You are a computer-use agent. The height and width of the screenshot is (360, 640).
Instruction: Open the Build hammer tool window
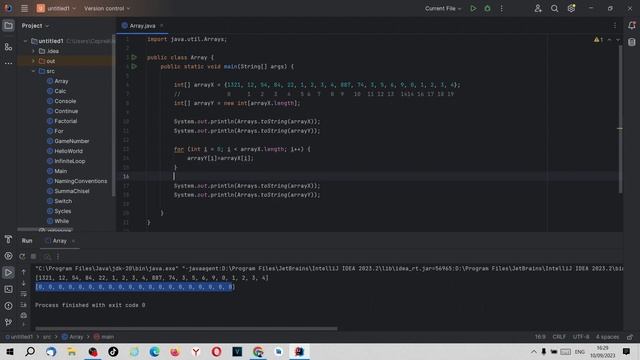click(8, 240)
